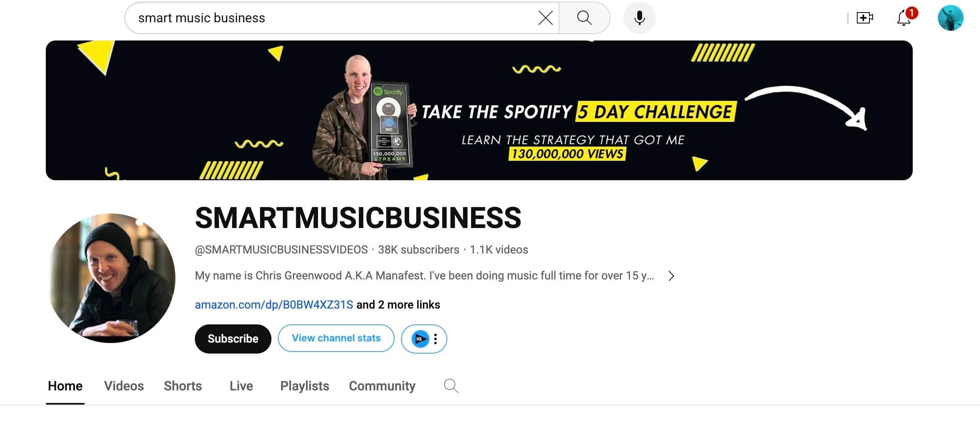Expand "and 2 more links"
The width and height of the screenshot is (980, 422).
[x=398, y=305]
